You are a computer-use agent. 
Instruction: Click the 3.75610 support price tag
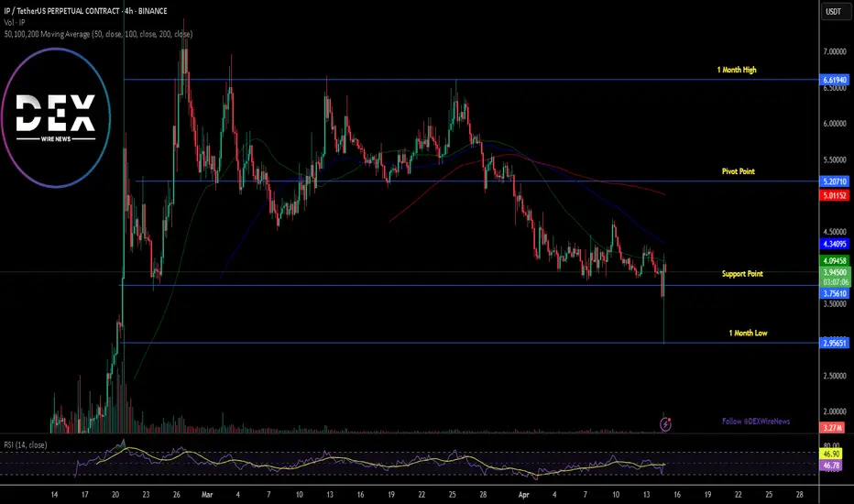(835, 293)
